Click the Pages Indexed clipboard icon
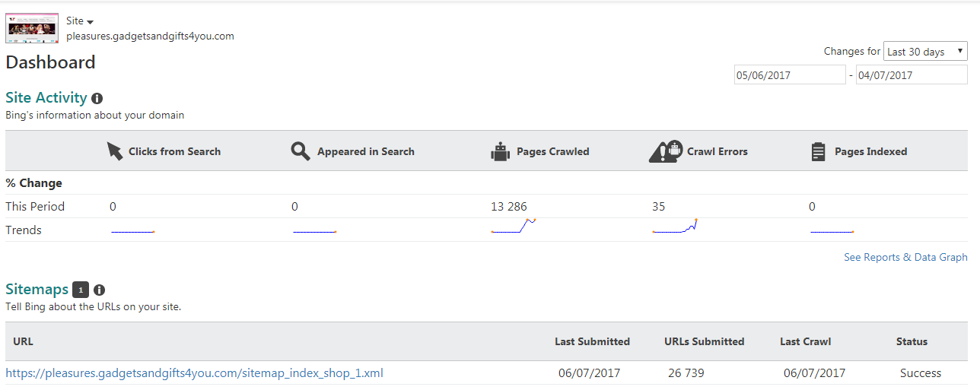980x390 pixels. pyautogui.click(x=819, y=151)
